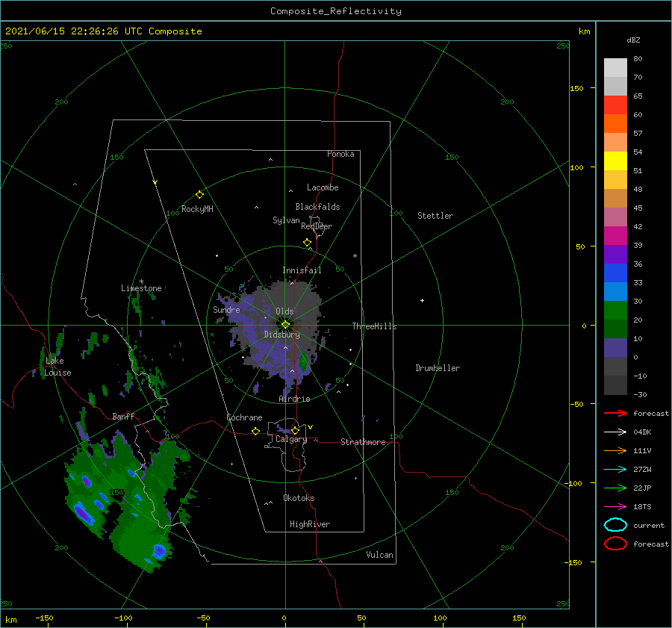Screen dimensions: 672x628
Task: Click the cyan current ellipse icon
Action: pyautogui.click(x=615, y=525)
